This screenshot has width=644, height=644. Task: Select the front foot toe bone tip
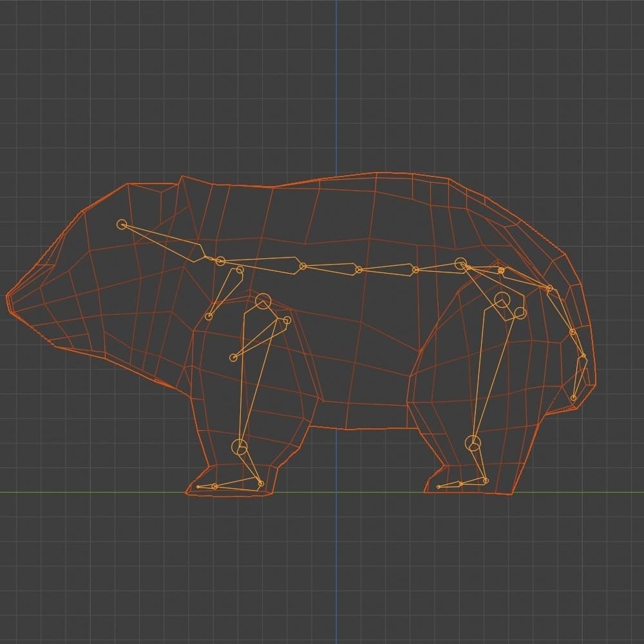click(x=198, y=487)
